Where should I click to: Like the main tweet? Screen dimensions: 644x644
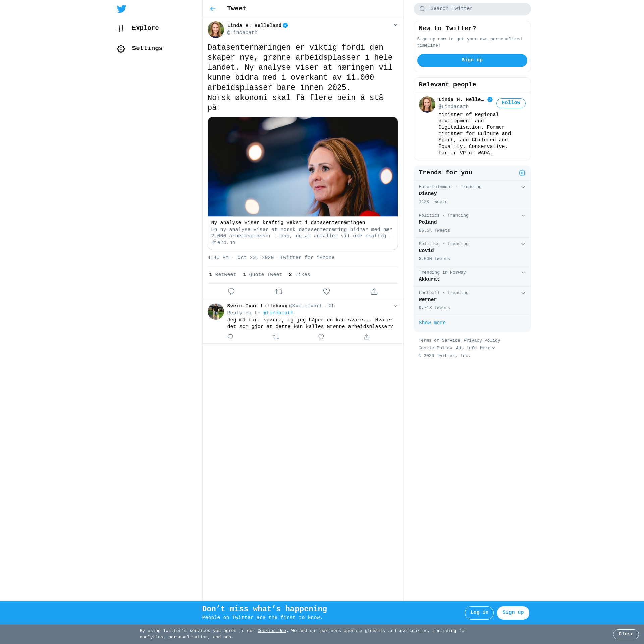point(326,292)
